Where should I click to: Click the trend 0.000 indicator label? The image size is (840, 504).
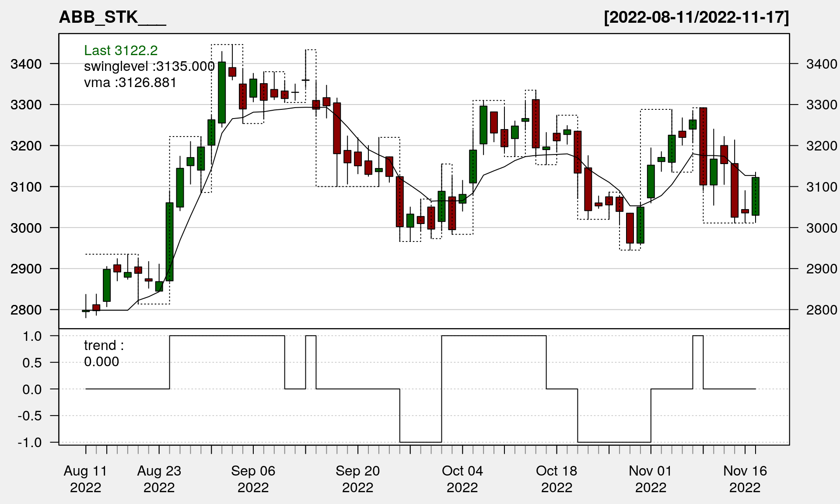pyautogui.click(x=104, y=353)
